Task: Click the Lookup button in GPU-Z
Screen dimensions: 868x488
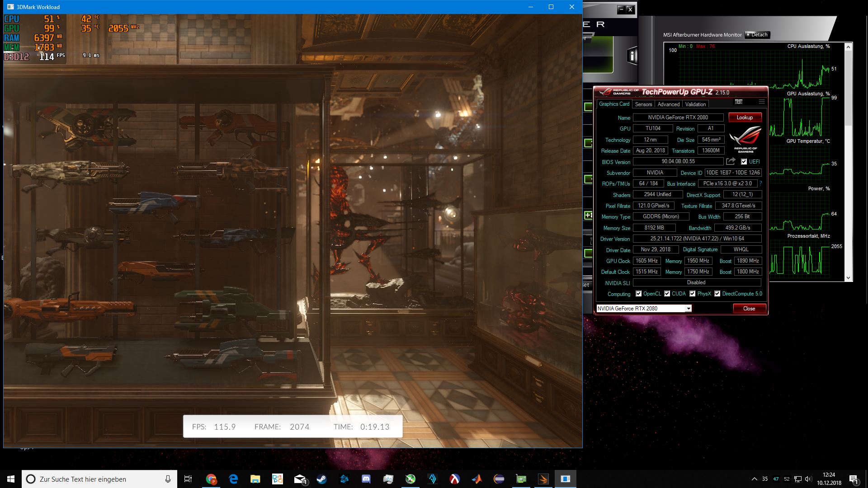Action: (x=745, y=117)
